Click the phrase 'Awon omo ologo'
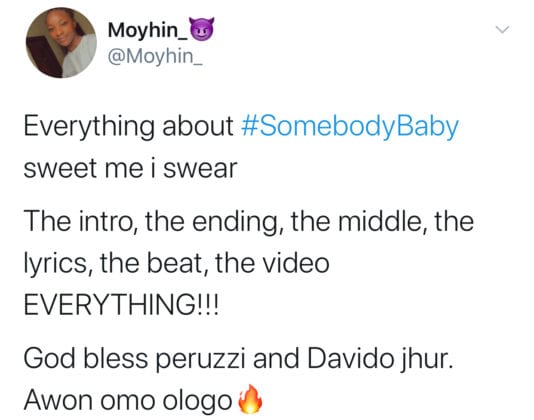Image resolution: width=534 pixels, height=420 pixels. [x=128, y=401]
